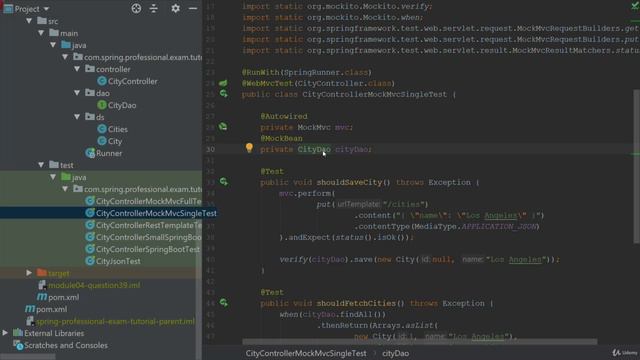Click run test gutter icon at class declaration

tap(223, 94)
